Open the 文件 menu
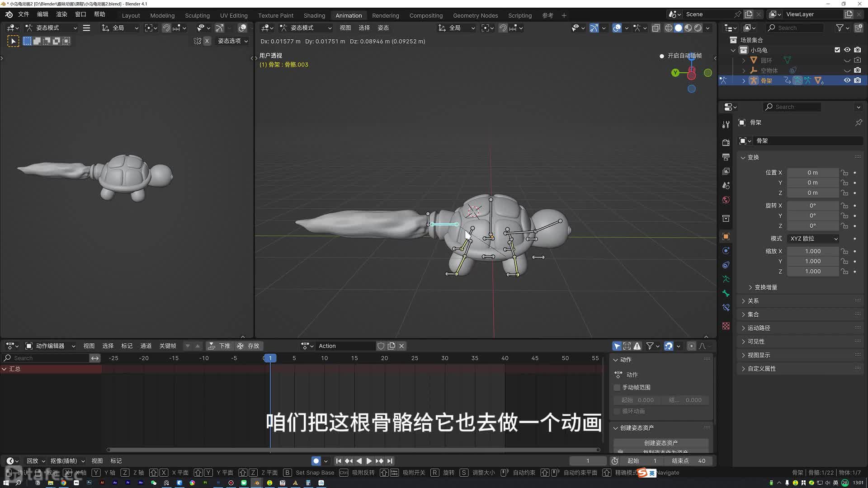 coord(24,14)
